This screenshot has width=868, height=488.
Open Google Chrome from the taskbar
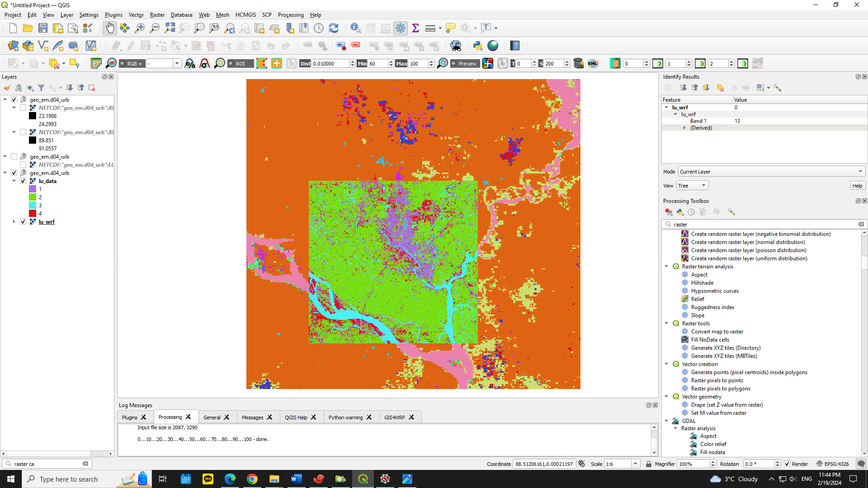[x=252, y=479]
